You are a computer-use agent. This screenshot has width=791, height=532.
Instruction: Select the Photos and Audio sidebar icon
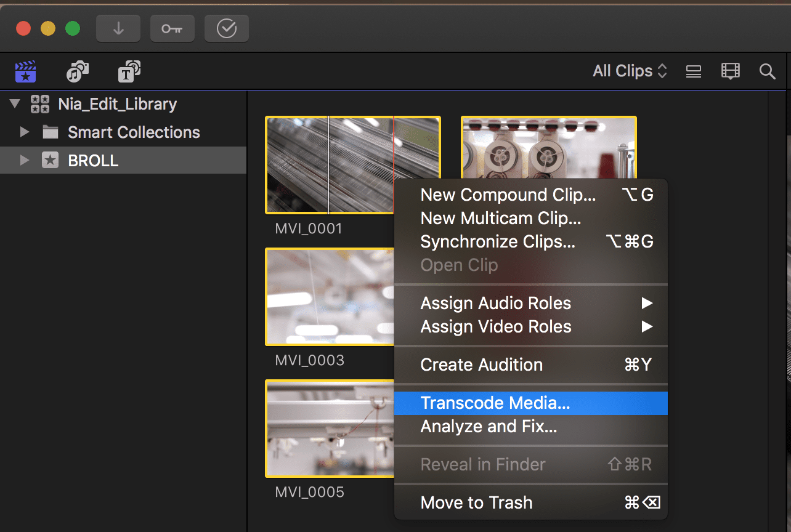(x=77, y=71)
